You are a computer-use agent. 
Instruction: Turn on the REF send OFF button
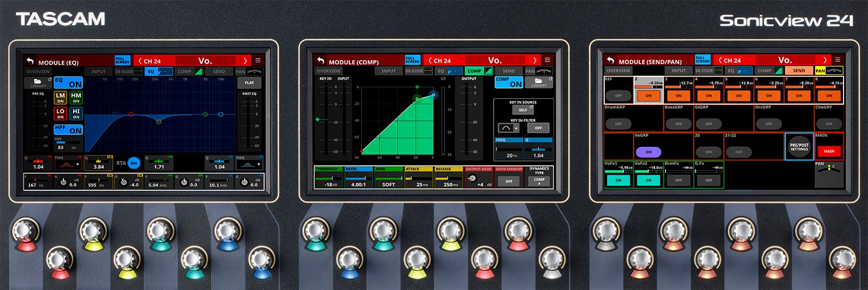tap(618, 95)
